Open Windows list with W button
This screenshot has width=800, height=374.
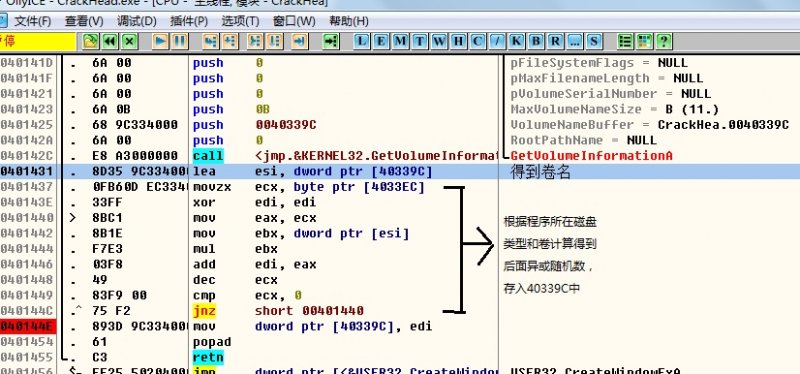click(439, 41)
